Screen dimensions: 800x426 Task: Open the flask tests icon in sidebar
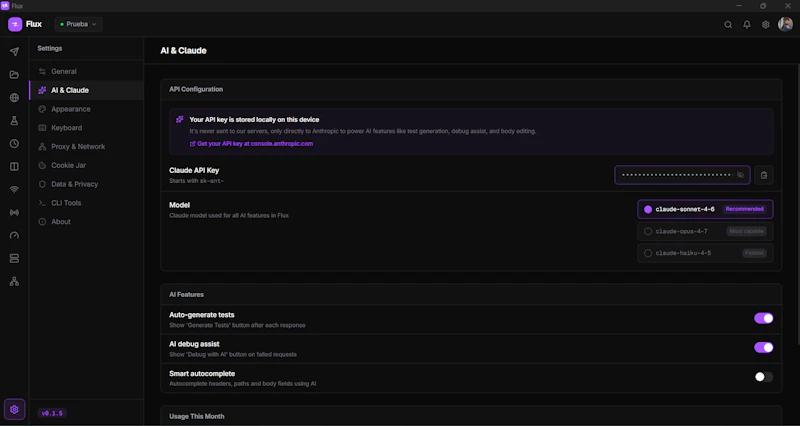(x=14, y=120)
